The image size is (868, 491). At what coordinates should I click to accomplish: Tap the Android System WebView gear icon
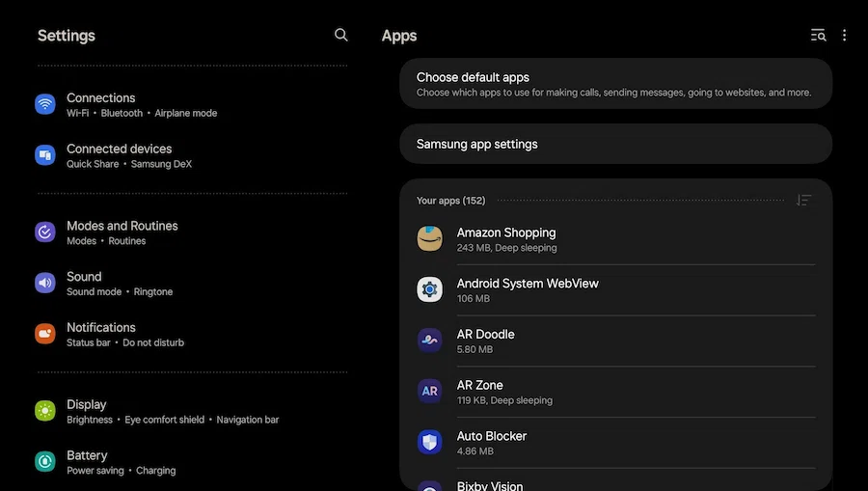(x=429, y=289)
